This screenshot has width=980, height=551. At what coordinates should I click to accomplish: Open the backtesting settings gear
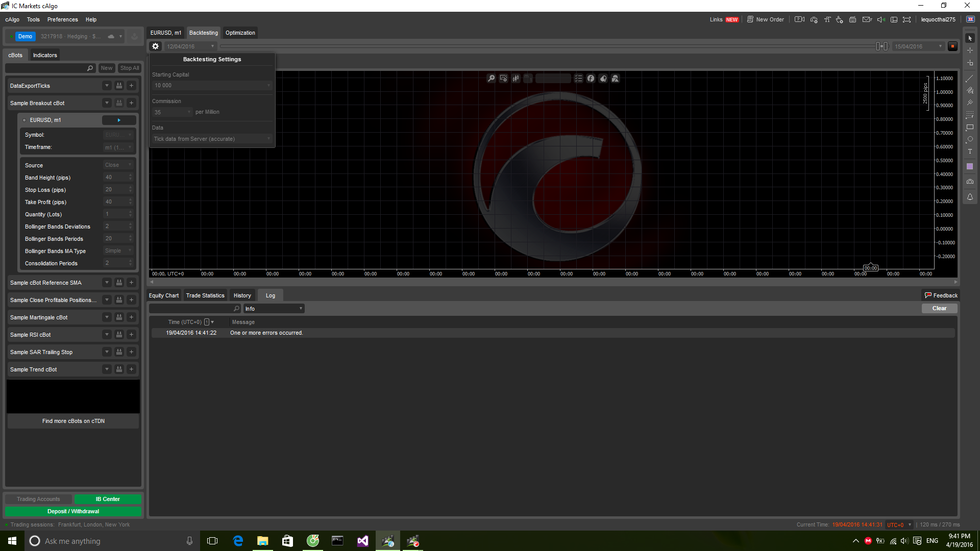tap(156, 46)
